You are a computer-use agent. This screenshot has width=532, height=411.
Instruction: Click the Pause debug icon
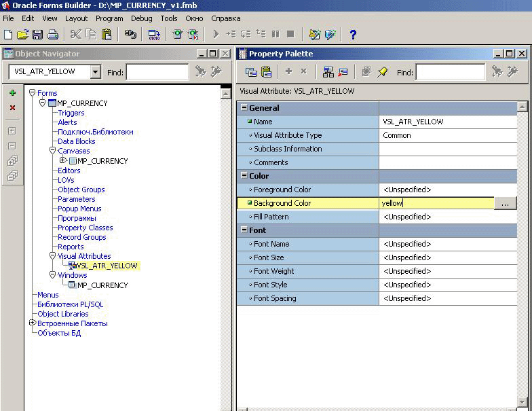coord(275,34)
